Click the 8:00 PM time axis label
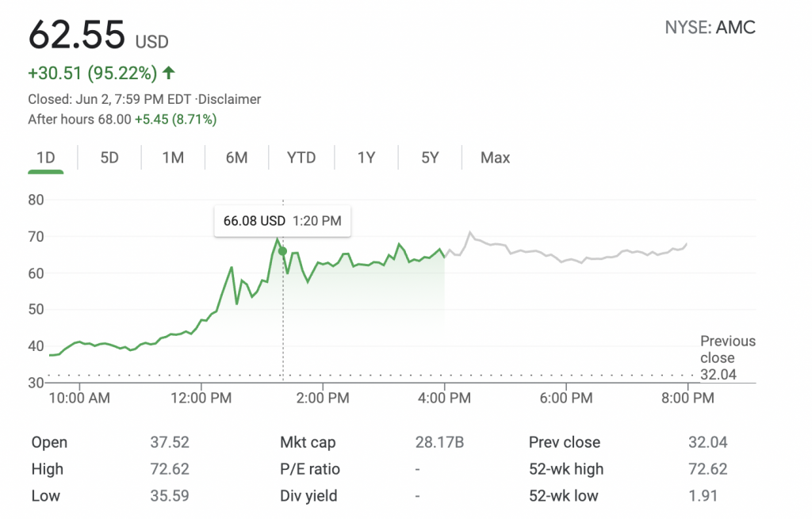Image resolution: width=812 pixels, height=519 pixels. [688, 398]
